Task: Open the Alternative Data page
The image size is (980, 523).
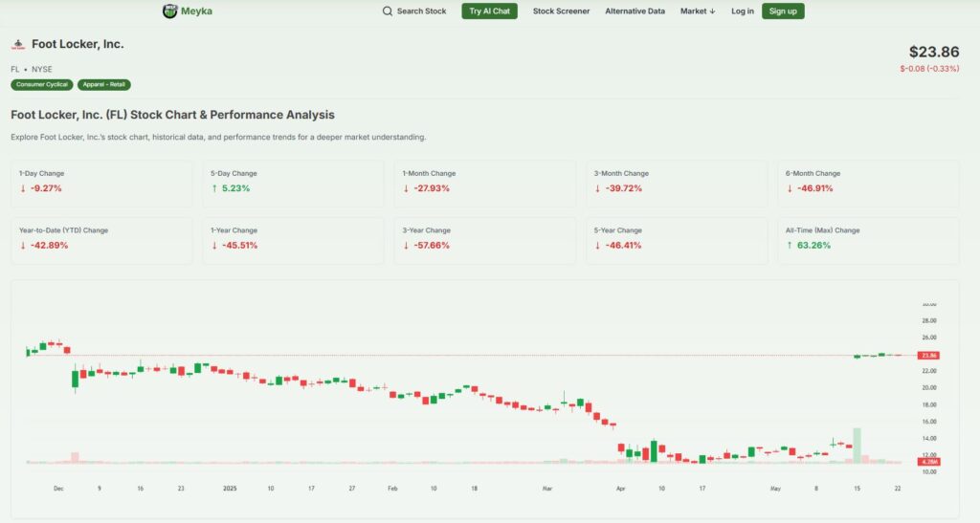Action: point(635,11)
